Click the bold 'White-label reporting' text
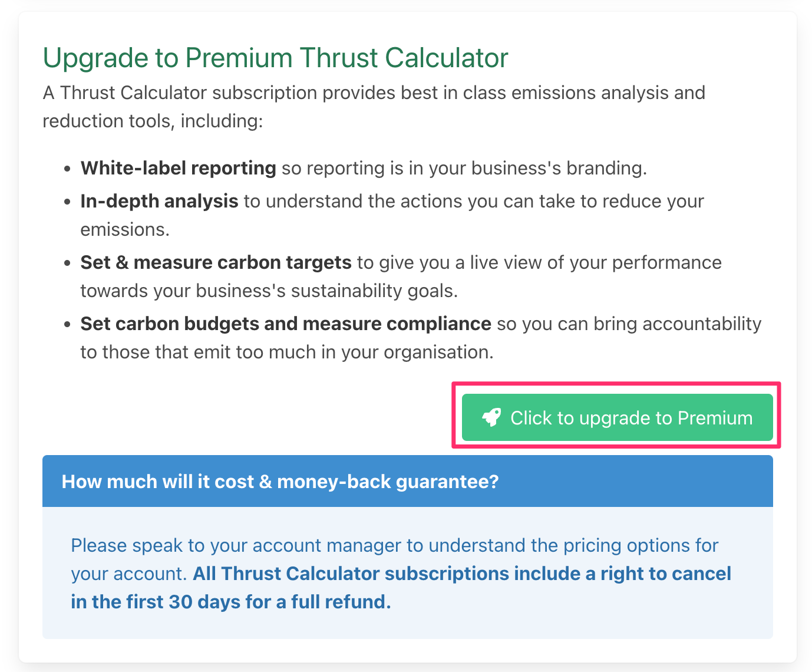Image resolution: width=812 pixels, height=672 pixels. [178, 168]
